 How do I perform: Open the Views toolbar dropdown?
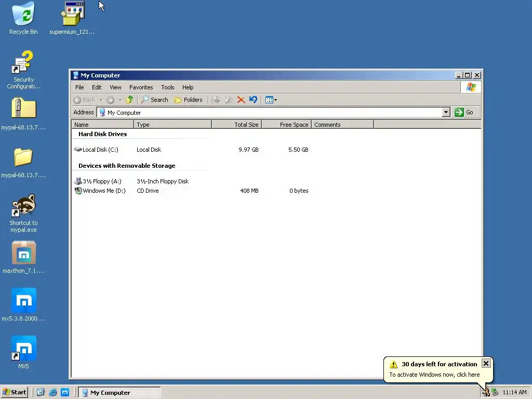(x=271, y=100)
